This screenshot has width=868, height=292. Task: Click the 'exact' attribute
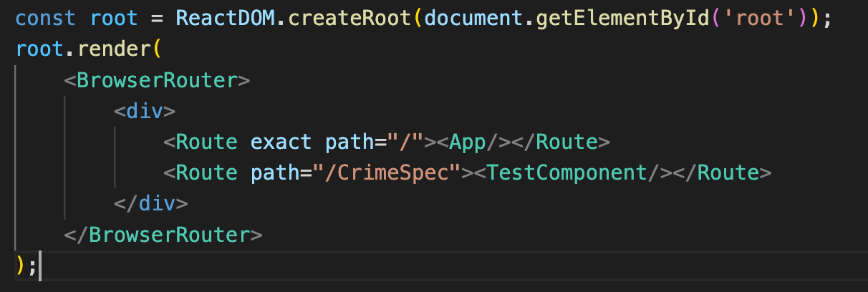[281, 142]
